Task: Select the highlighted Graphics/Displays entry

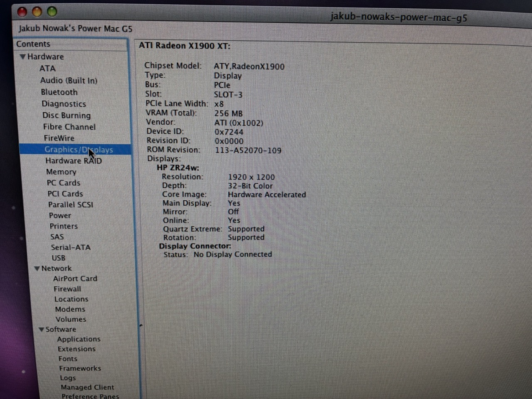Action: pyautogui.click(x=75, y=150)
